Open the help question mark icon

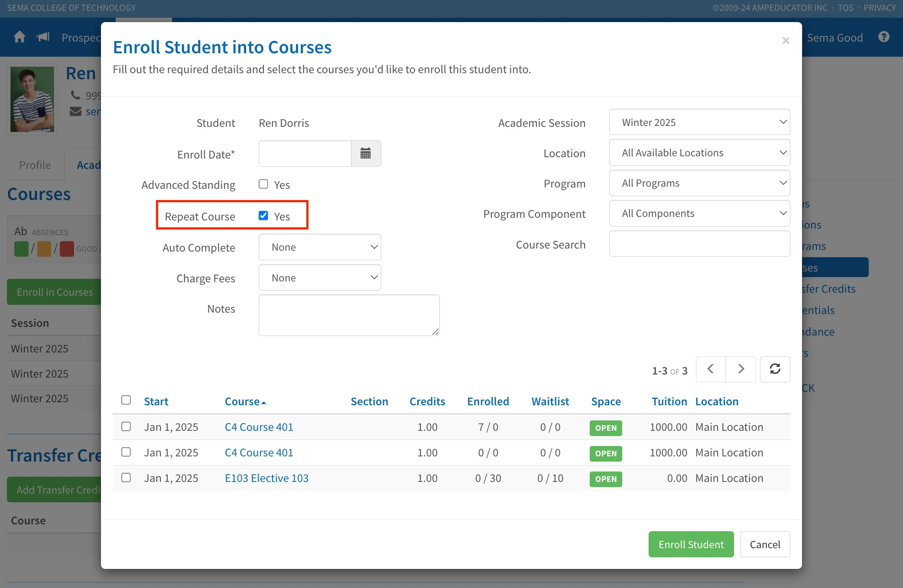pyautogui.click(x=884, y=37)
